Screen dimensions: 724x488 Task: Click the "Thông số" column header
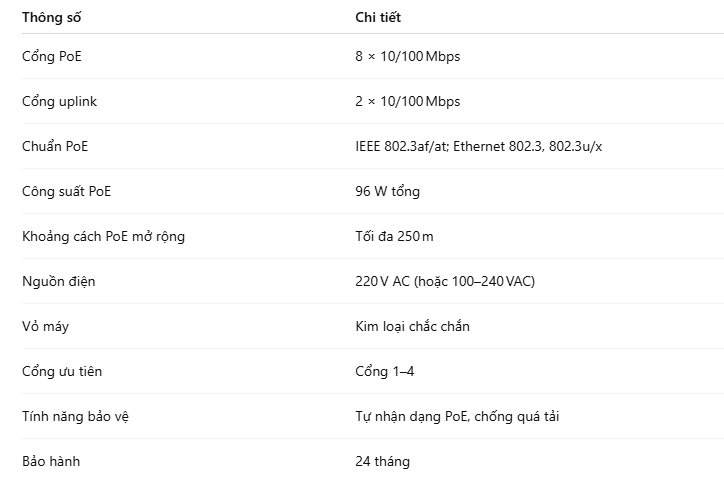click(52, 17)
